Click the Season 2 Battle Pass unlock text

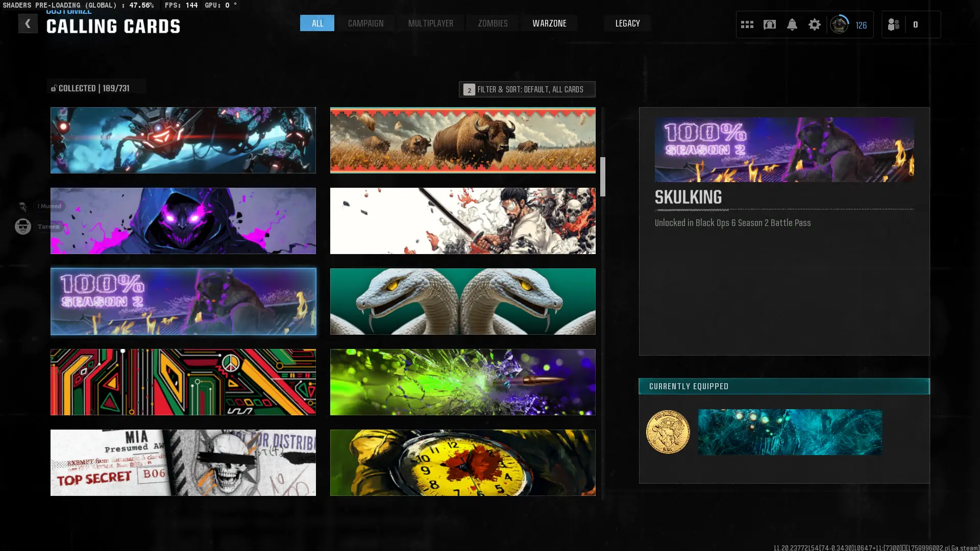point(732,223)
